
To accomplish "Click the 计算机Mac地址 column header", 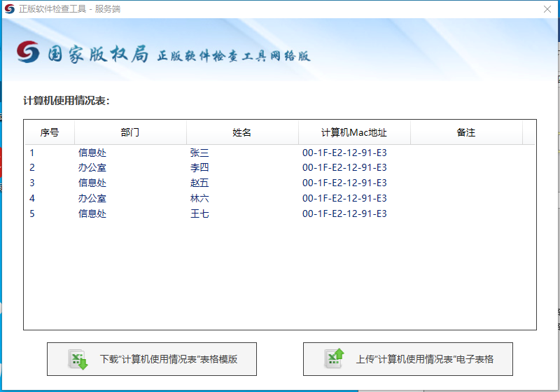I will click(x=354, y=132).
